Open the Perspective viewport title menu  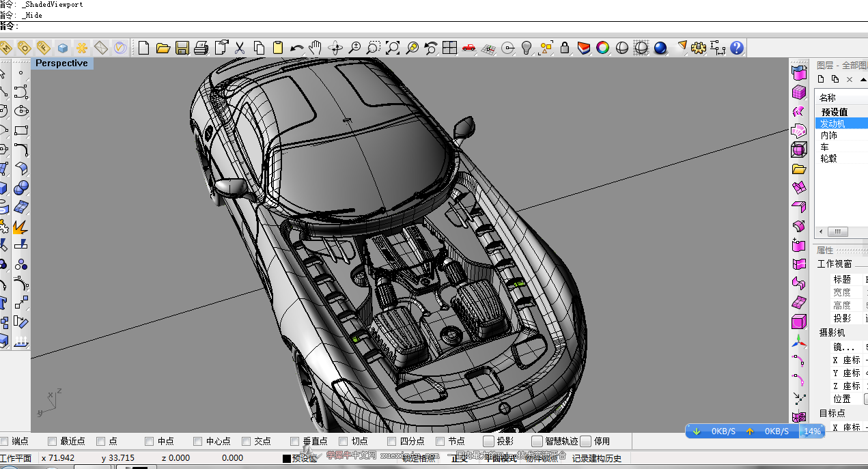62,63
